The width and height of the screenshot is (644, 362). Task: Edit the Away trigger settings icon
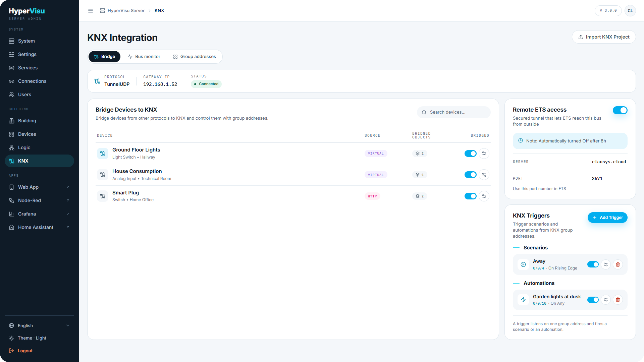click(x=606, y=264)
